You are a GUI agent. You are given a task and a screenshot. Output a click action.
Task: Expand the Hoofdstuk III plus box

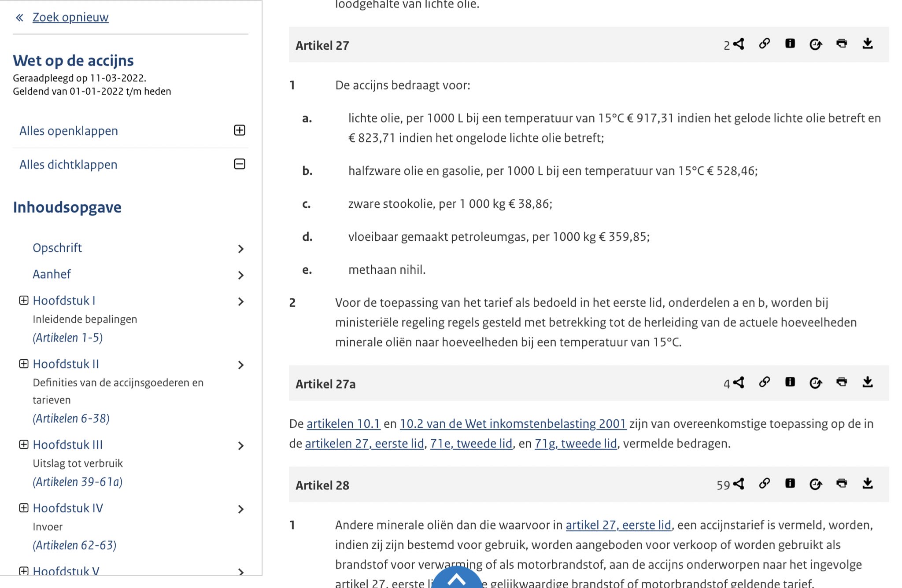[24, 445]
